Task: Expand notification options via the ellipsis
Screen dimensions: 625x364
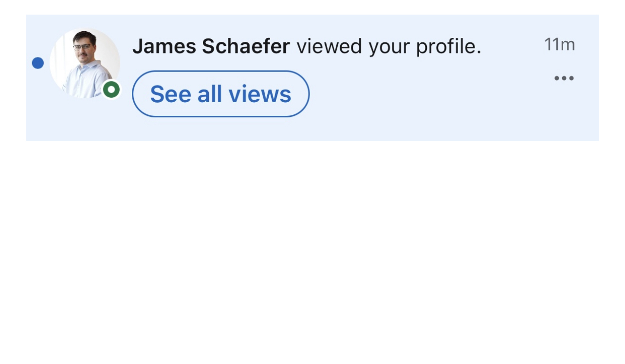Action: coord(564,78)
